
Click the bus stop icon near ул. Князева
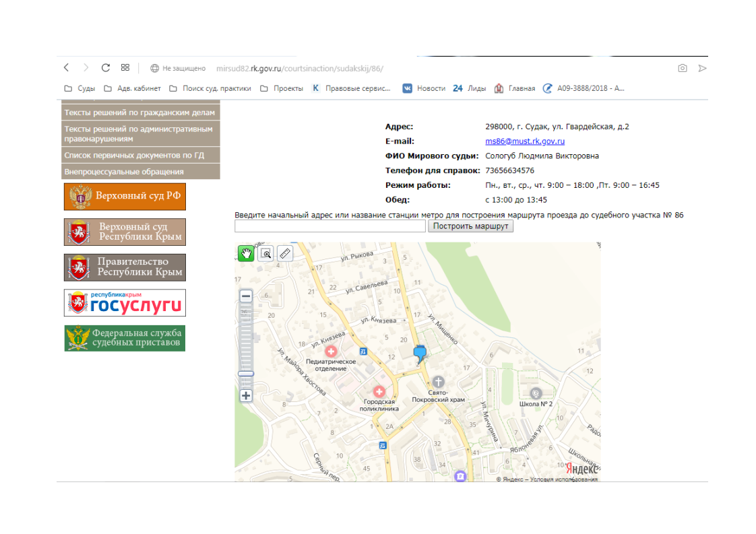pyautogui.click(x=363, y=352)
